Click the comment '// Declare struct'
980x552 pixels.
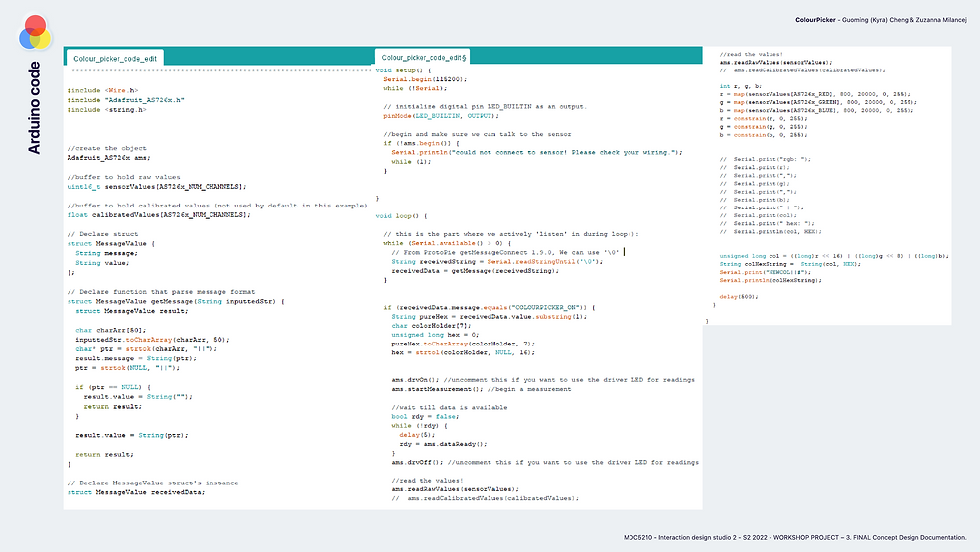pos(102,234)
